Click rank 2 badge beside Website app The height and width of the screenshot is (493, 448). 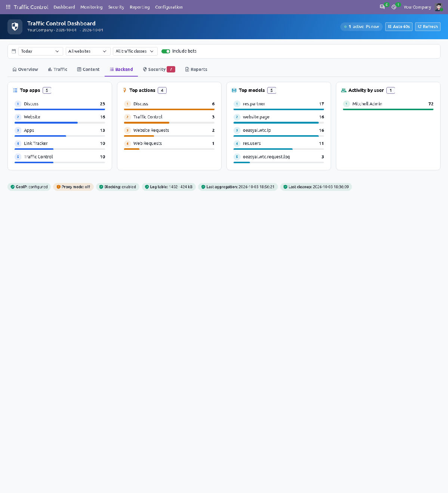[18, 117]
